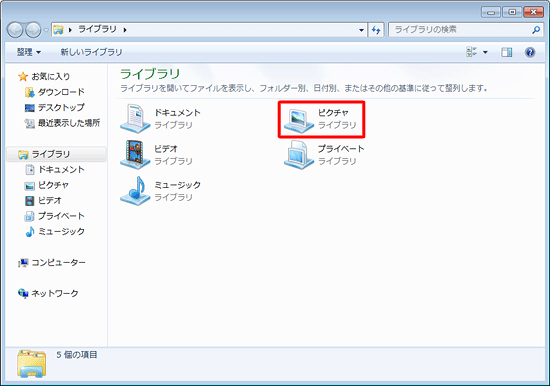Expand the address bar history dropdown
Screen dimensions: 550x386
361,30
